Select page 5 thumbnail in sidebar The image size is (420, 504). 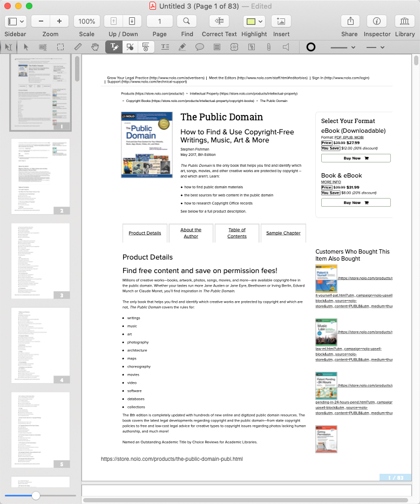40,430
